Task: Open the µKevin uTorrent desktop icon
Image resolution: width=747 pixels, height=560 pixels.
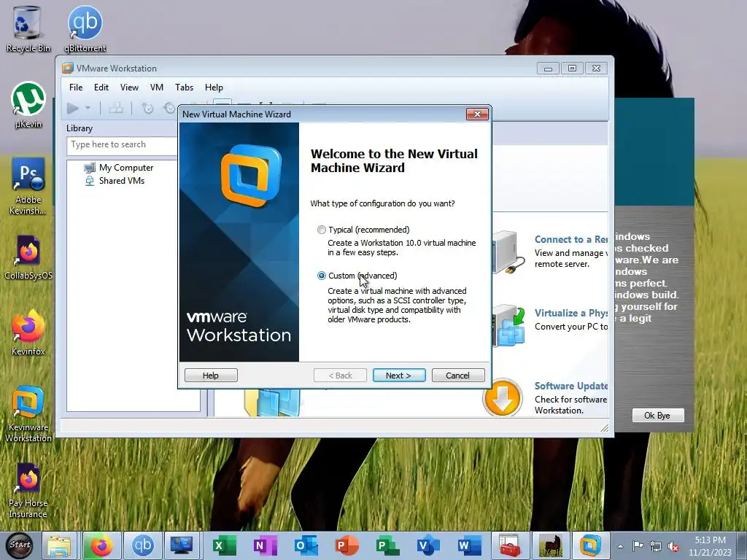Action: [28, 105]
